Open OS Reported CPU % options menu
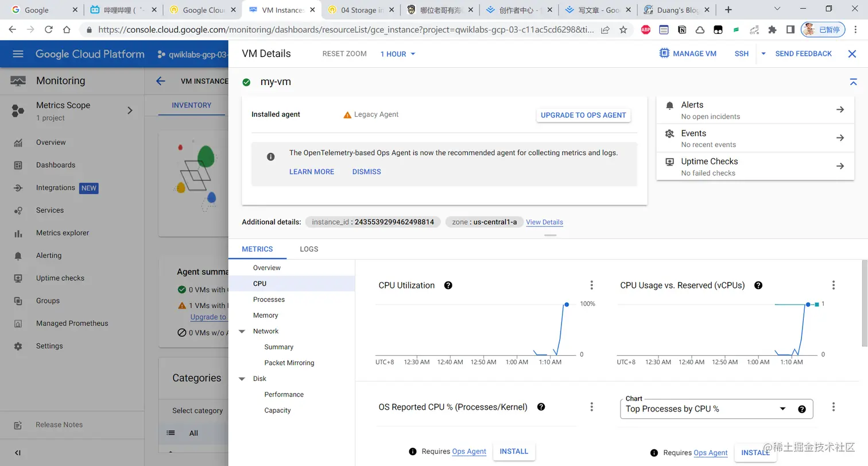 click(x=592, y=407)
